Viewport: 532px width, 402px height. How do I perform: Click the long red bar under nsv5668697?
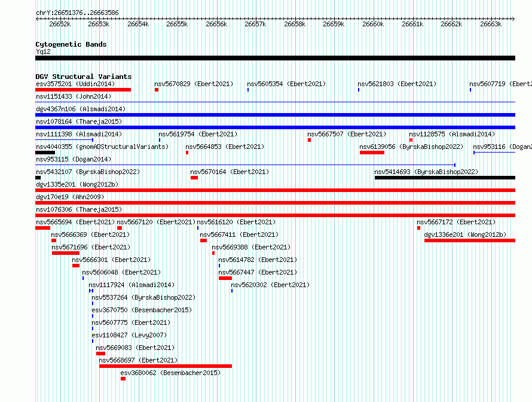click(x=166, y=366)
